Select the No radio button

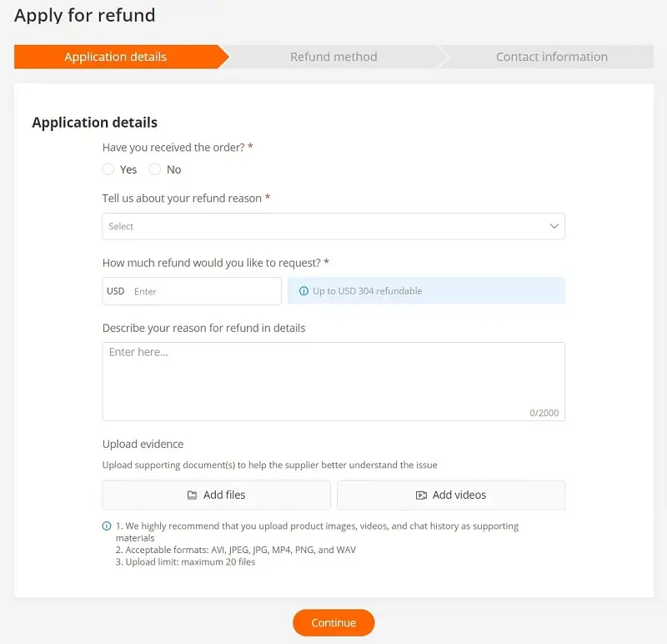[154, 169]
